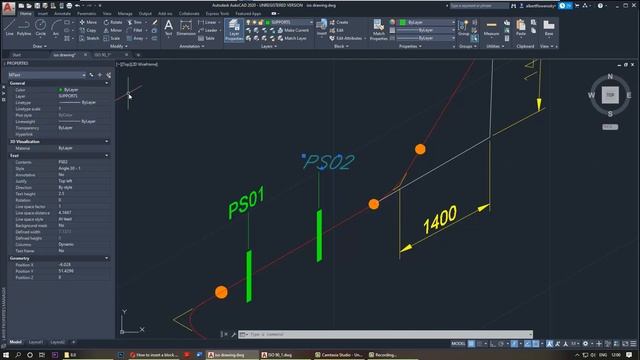Select the Trim tool
Viewport: 640px width, 360px height.
point(134,22)
